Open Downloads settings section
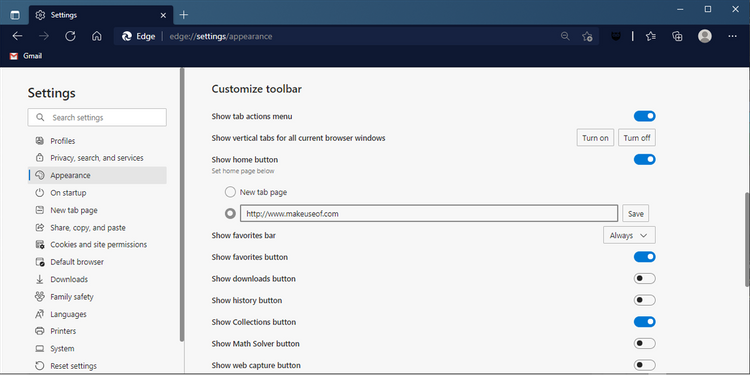The image size is (750, 375). (x=97, y=279)
